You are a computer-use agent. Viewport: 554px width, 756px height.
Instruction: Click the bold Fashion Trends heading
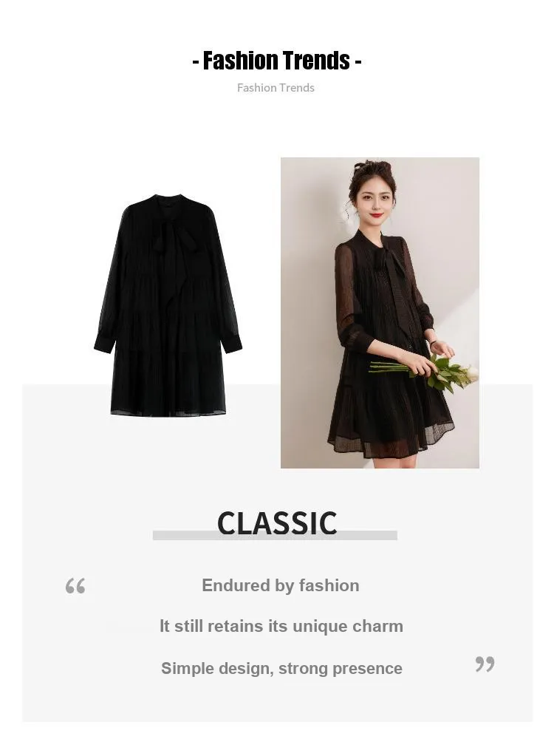[276, 61]
